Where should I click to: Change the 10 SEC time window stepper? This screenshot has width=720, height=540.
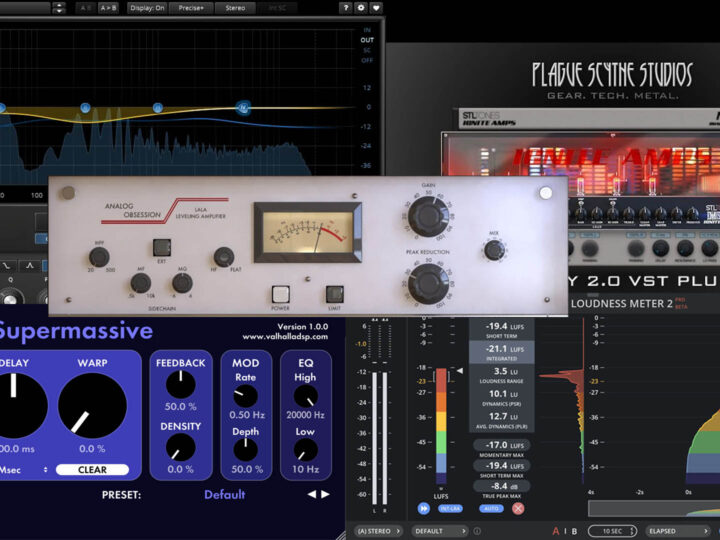pos(613,531)
